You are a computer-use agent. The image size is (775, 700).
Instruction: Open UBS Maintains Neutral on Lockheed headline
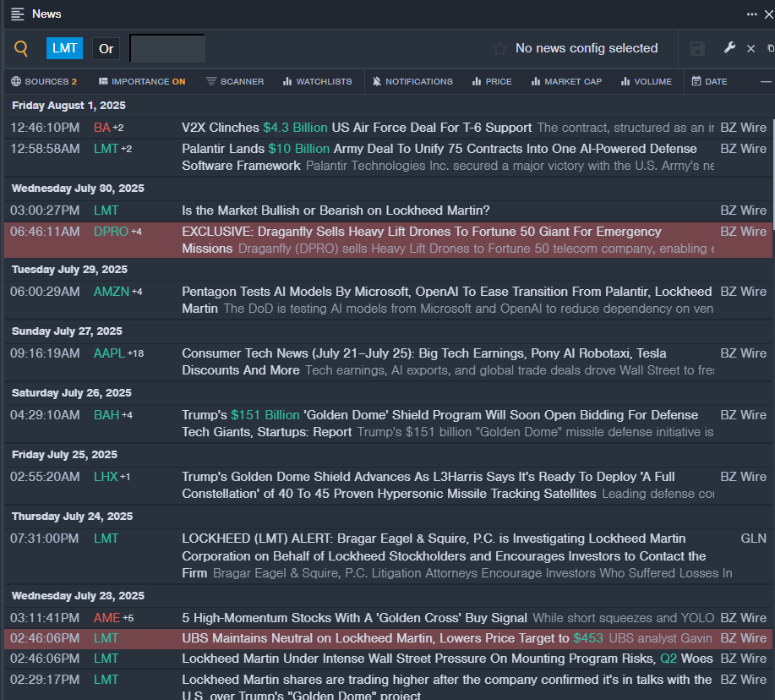coord(392,638)
